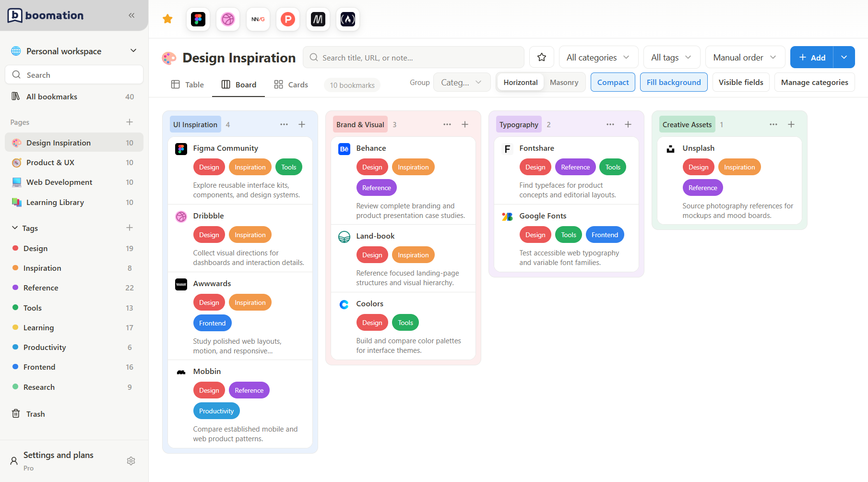Click the Google Fonts favicon on its card
Screen dimensions: 868x482
pyautogui.click(x=507, y=217)
